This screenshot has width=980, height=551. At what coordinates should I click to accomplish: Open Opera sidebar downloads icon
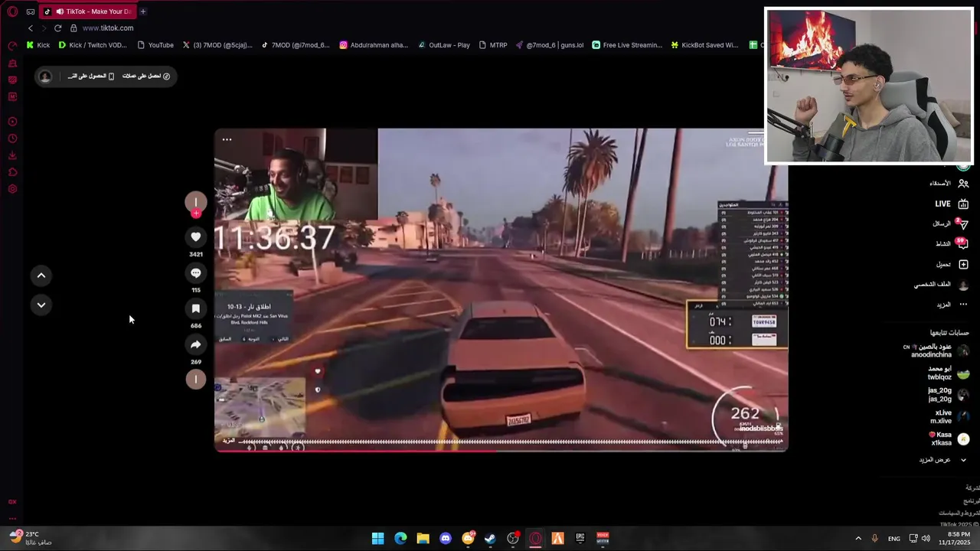tap(12, 155)
